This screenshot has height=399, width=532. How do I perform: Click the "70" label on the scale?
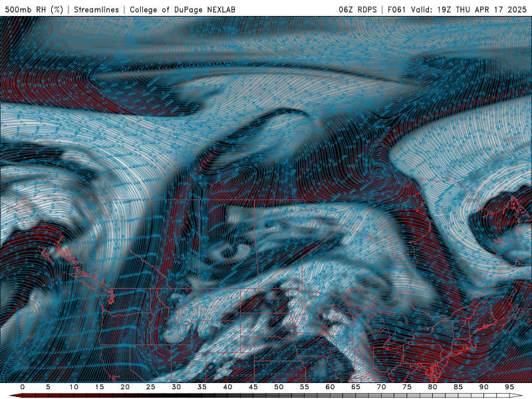381,387
